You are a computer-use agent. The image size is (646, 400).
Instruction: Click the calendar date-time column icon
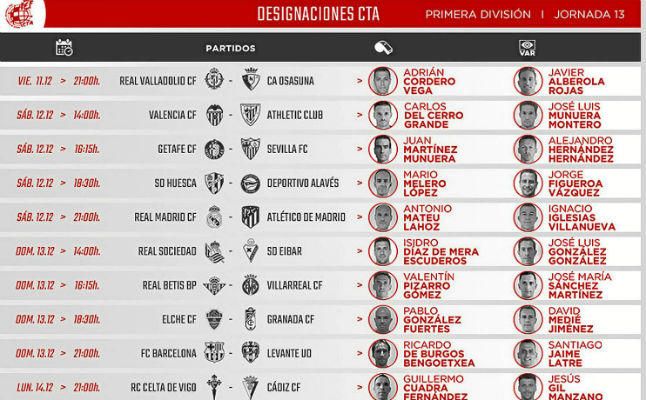point(65,47)
